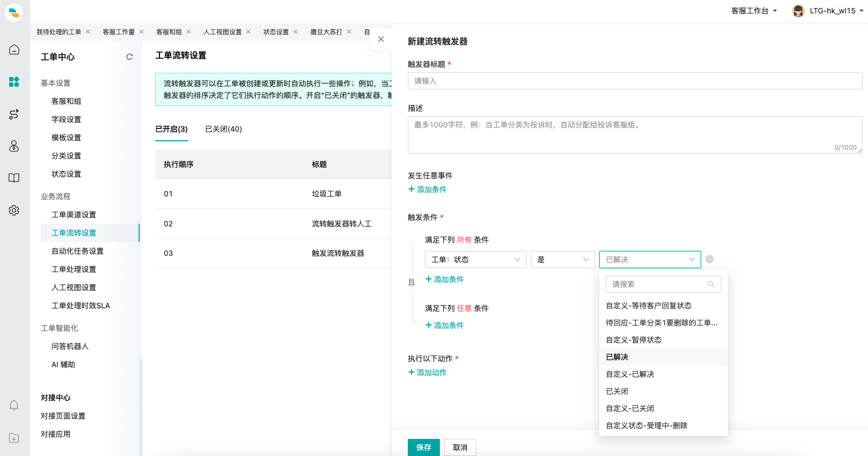Open the home icon in left sidebar
Viewport: 868px width, 456px height.
[14, 50]
